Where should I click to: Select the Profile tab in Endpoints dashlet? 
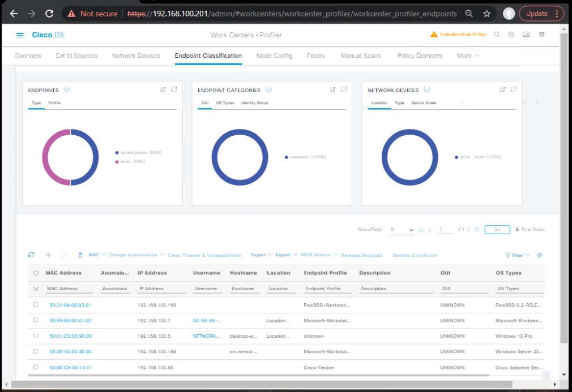point(54,103)
